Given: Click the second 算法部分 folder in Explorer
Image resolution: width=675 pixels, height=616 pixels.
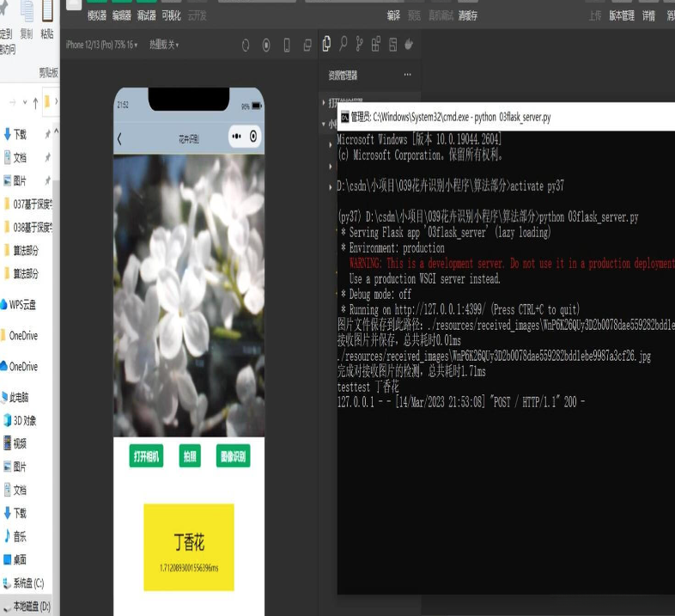Looking at the screenshot, I should pyautogui.click(x=21, y=273).
